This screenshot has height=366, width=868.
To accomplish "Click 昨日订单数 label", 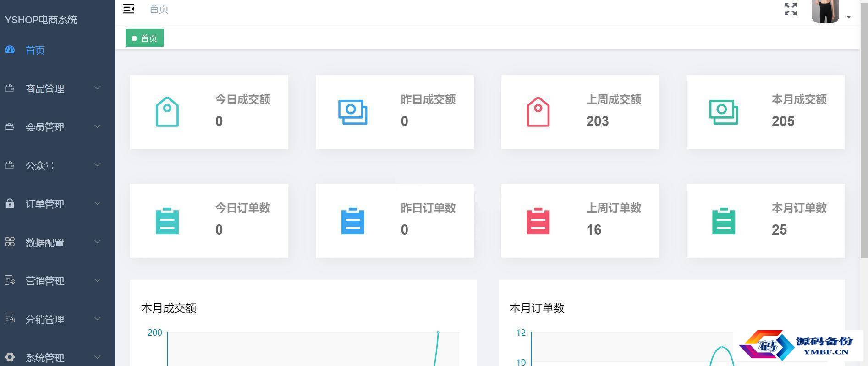I will tap(428, 208).
